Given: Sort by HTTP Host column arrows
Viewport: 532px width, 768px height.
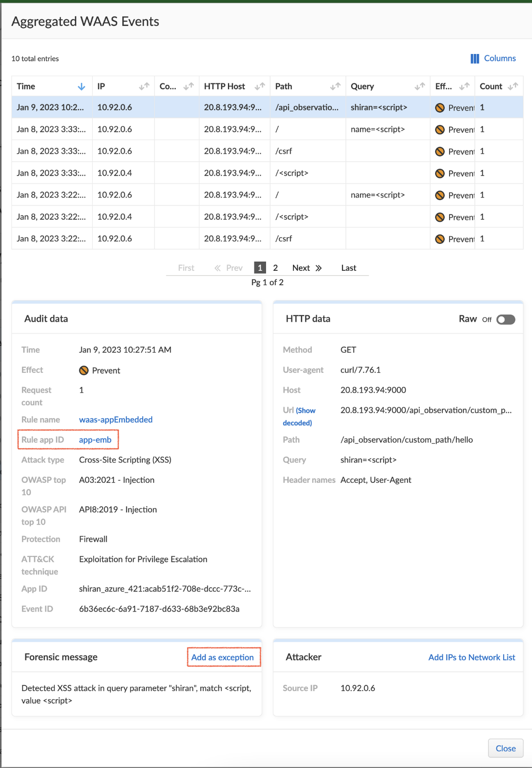Looking at the screenshot, I should click(260, 87).
